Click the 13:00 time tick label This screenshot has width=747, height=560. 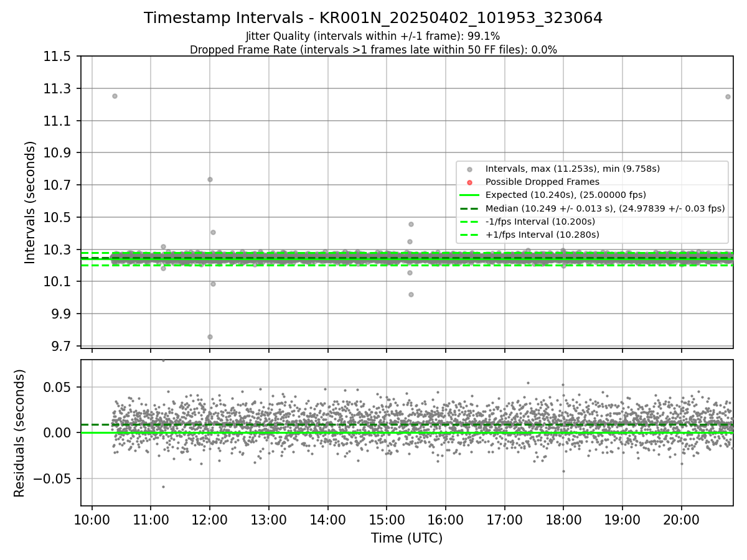pyautogui.click(x=269, y=520)
